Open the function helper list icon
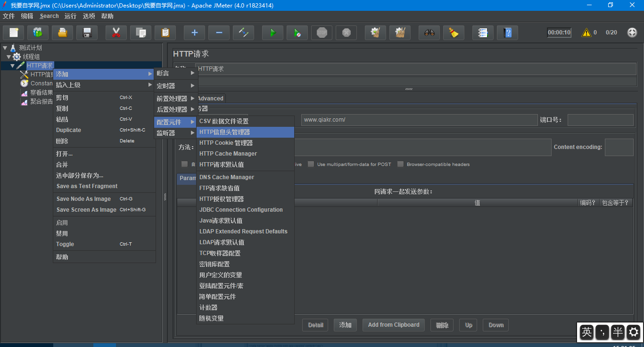Screen dimensions: 644x347 tap(483, 33)
